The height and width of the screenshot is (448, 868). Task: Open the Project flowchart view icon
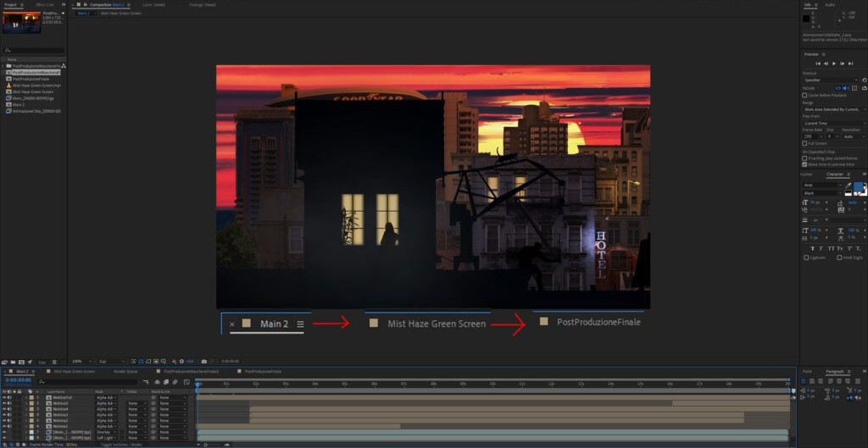64,66
